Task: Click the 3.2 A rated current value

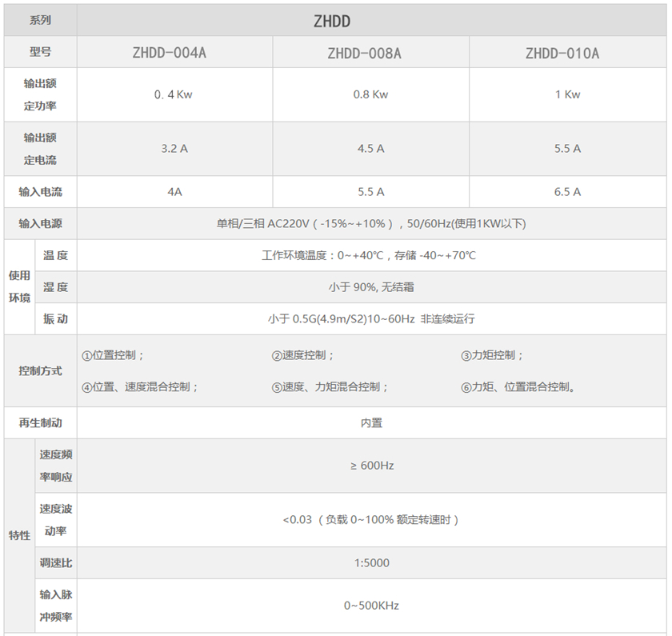Action: 174,149
